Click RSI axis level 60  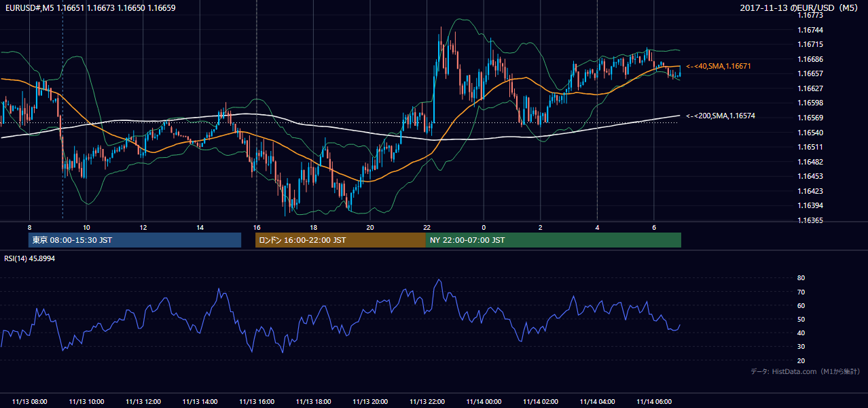(801, 305)
